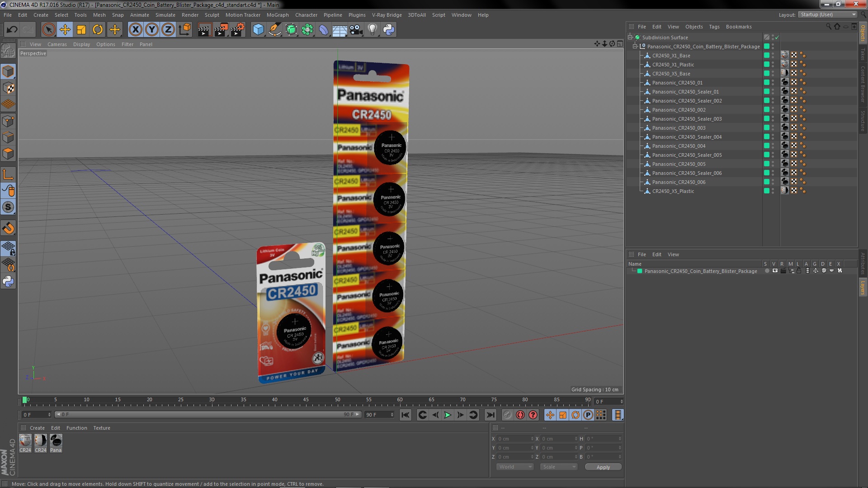This screenshot has width=868, height=488.
Task: Toggle the coordinate system icon
Action: click(185, 30)
